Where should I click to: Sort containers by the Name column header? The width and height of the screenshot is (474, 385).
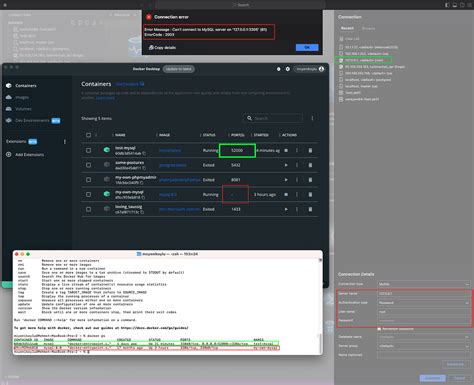click(120, 135)
